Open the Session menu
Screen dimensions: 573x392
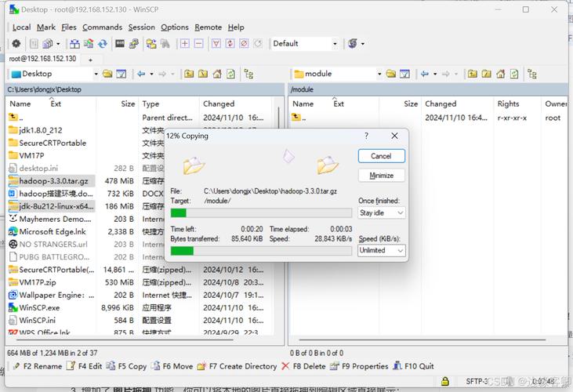[141, 27]
